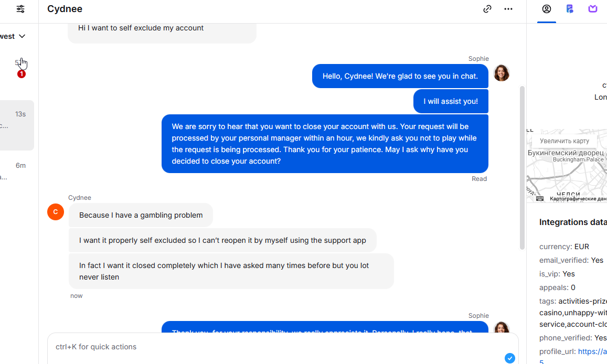This screenshot has width=607, height=364.
Task: Click the red unread badge showing 1
Action: click(21, 74)
